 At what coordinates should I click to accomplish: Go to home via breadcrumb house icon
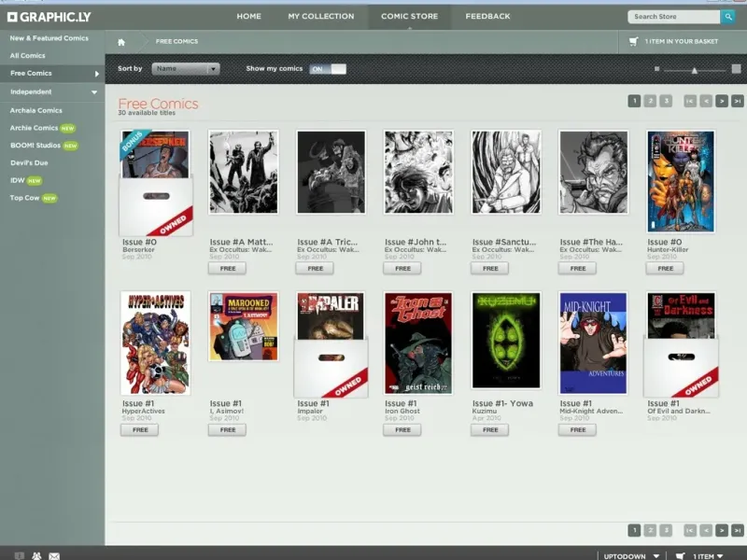(x=121, y=42)
